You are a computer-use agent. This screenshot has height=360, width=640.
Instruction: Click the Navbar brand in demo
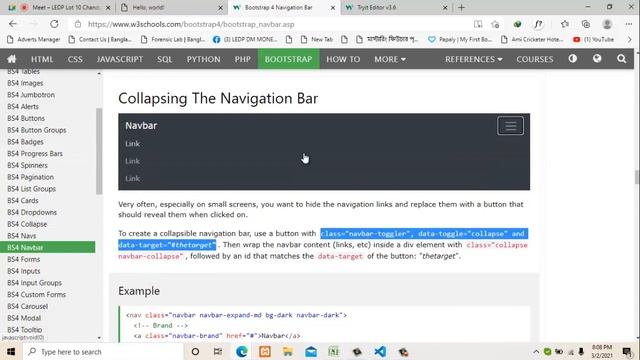pyautogui.click(x=141, y=126)
